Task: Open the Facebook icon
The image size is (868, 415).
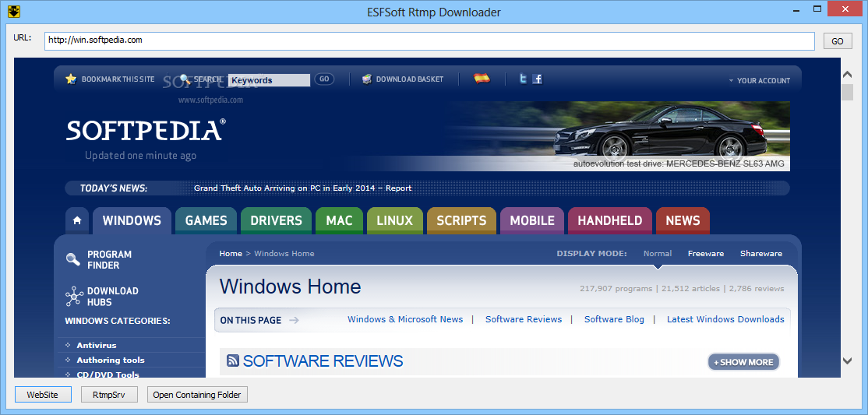Action: pyautogui.click(x=537, y=79)
